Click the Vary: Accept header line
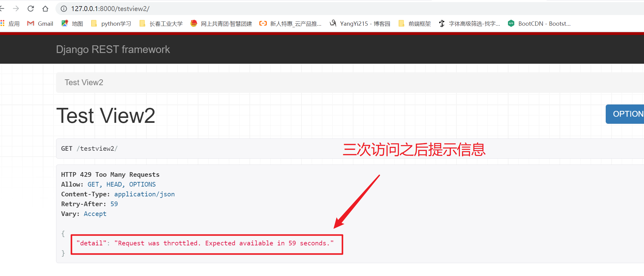Viewport: 644px width, 276px height. (x=84, y=214)
